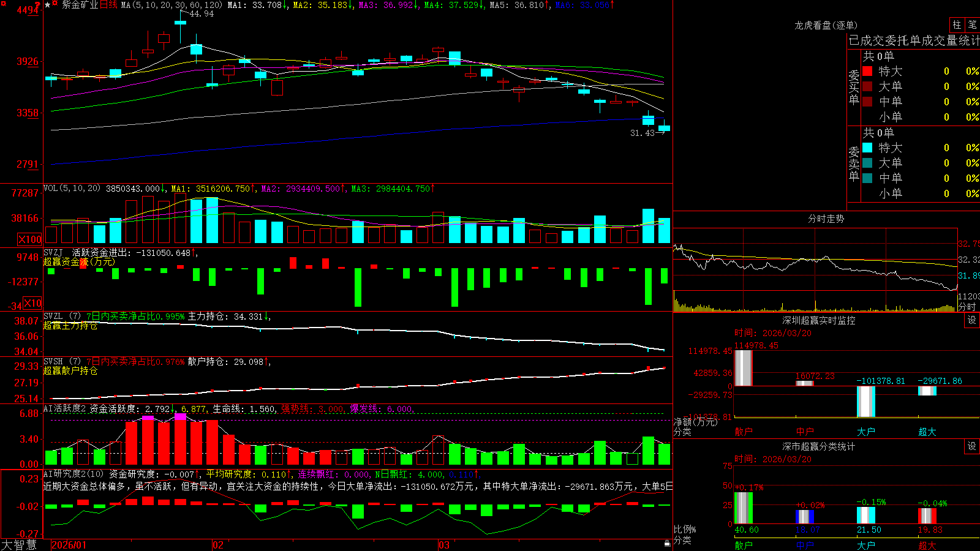This screenshot has width=980, height=551.
Task: Open the 龙虎看盘(逐单) panel title
Action: [826, 25]
